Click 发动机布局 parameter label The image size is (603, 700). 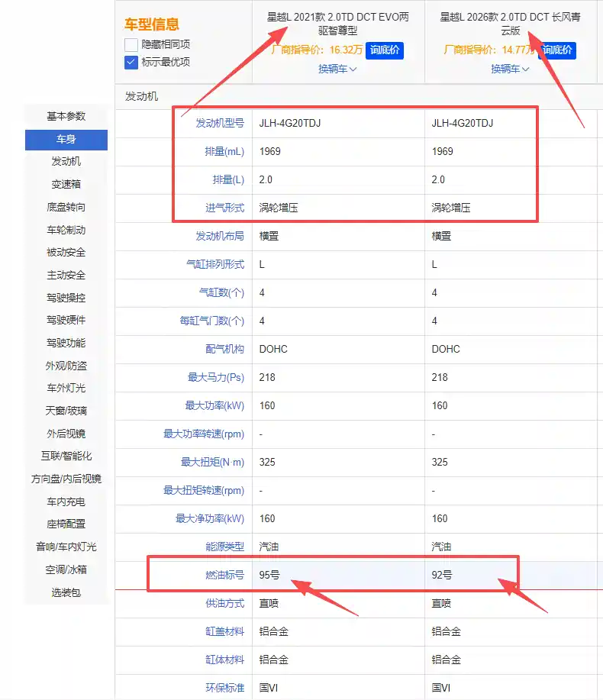pos(220,236)
